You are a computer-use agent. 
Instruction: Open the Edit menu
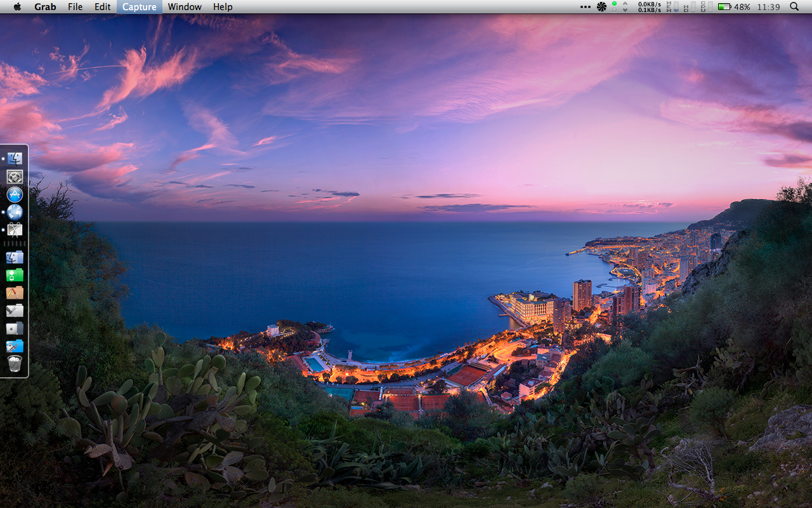click(102, 7)
